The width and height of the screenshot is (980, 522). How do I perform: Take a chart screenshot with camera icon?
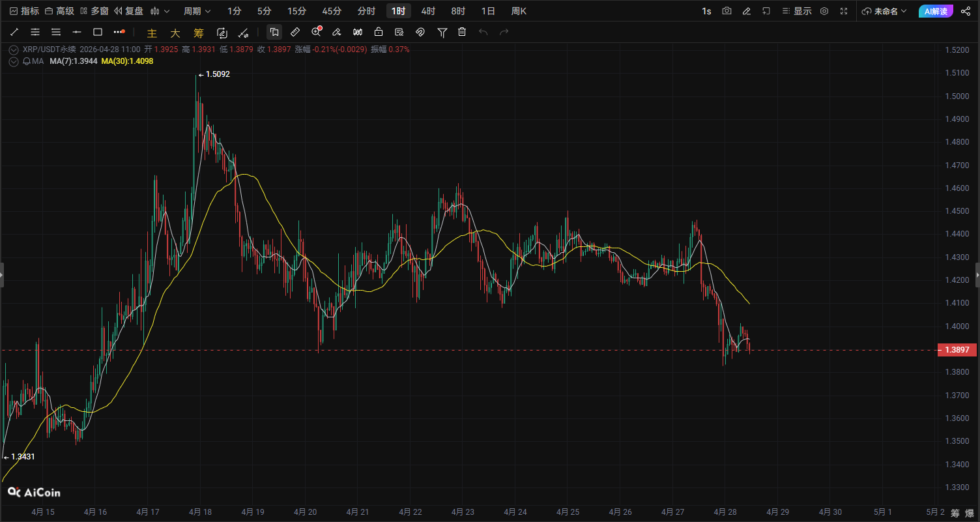[727, 11]
